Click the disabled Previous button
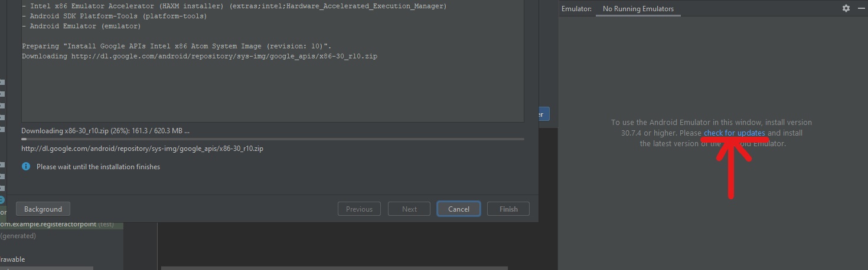Viewport: 868px width, 270px height. [359, 209]
